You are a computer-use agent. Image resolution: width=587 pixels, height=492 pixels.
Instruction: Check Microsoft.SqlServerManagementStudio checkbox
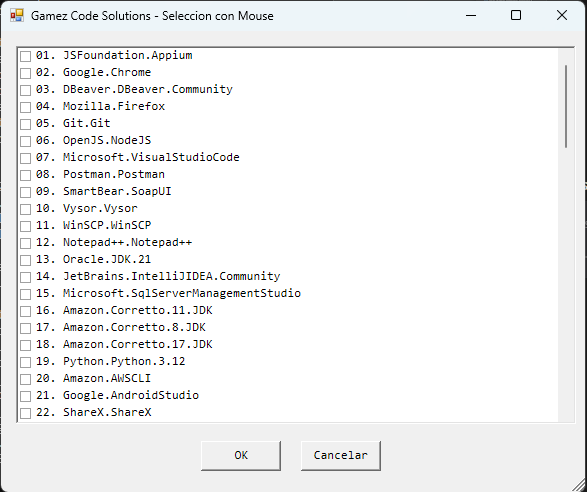coord(25,294)
